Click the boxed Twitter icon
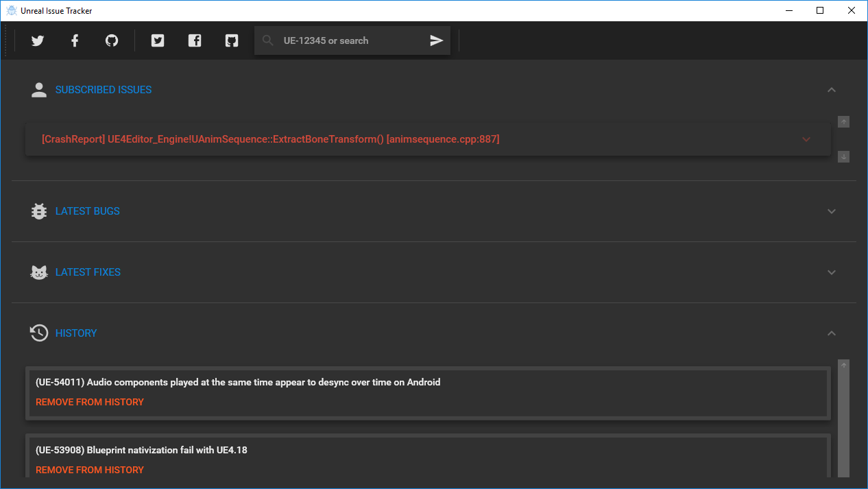The image size is (868, 489). (158, 40)
